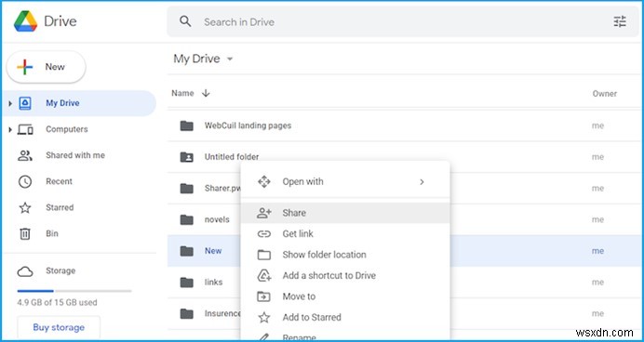Click the Insurence folder icon
644x342 pixels.
click(186, 314)
